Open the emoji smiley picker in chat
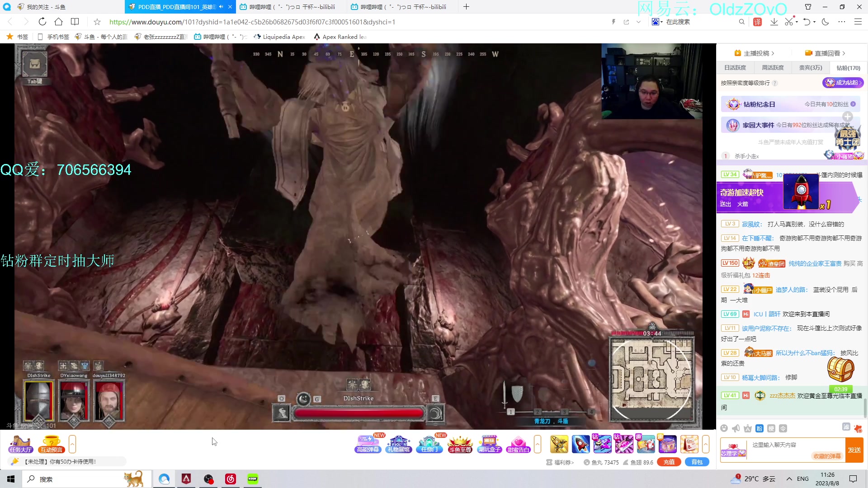 click(724, 428)
